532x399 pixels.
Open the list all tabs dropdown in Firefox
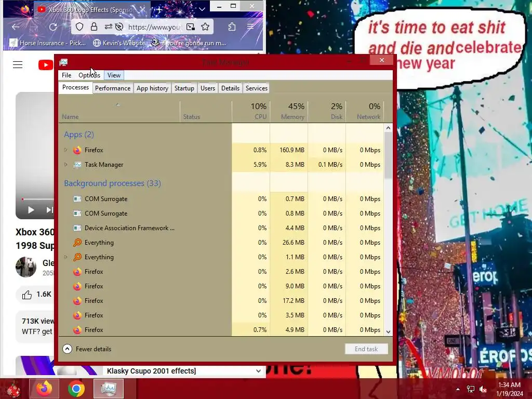[x=202, y=9]
